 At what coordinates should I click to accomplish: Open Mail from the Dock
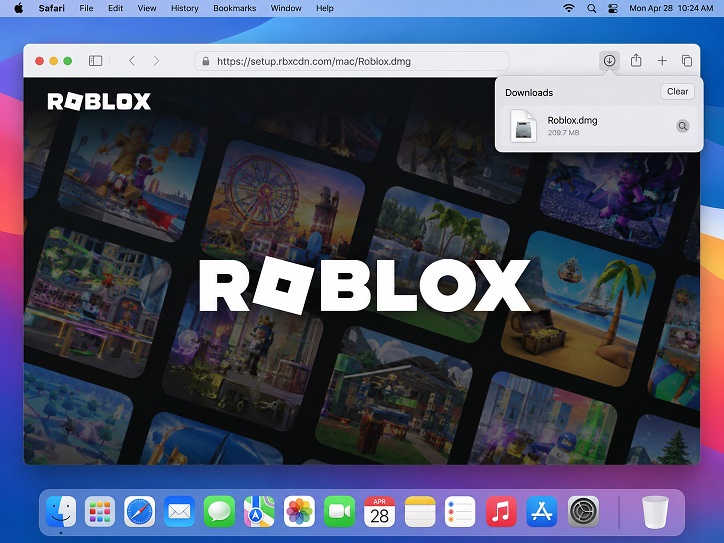click(x=180, y=511)
